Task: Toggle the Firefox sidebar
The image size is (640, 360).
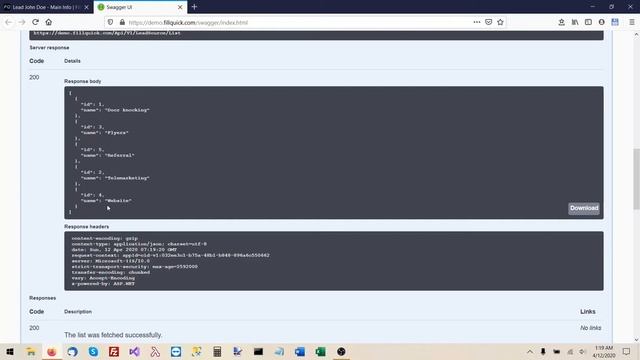Action: [x=588, y=22]
